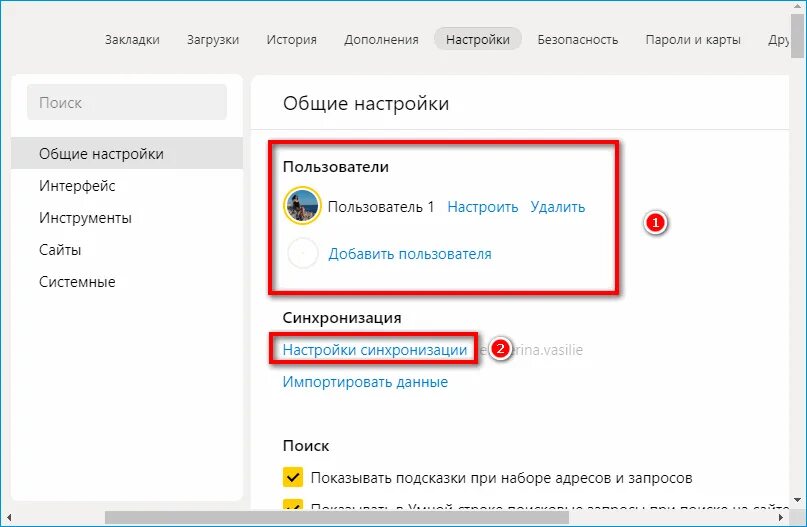The width and height of the screenshot is (807, 527).
Task: Click the vertical scrollbar down arrow
Action: click(797, 500)
